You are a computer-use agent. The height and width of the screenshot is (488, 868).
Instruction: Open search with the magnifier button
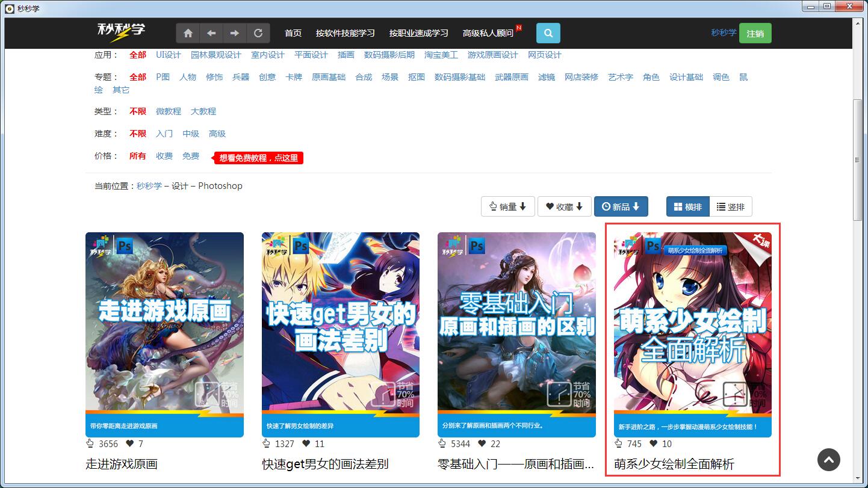(x=548, y=33)
